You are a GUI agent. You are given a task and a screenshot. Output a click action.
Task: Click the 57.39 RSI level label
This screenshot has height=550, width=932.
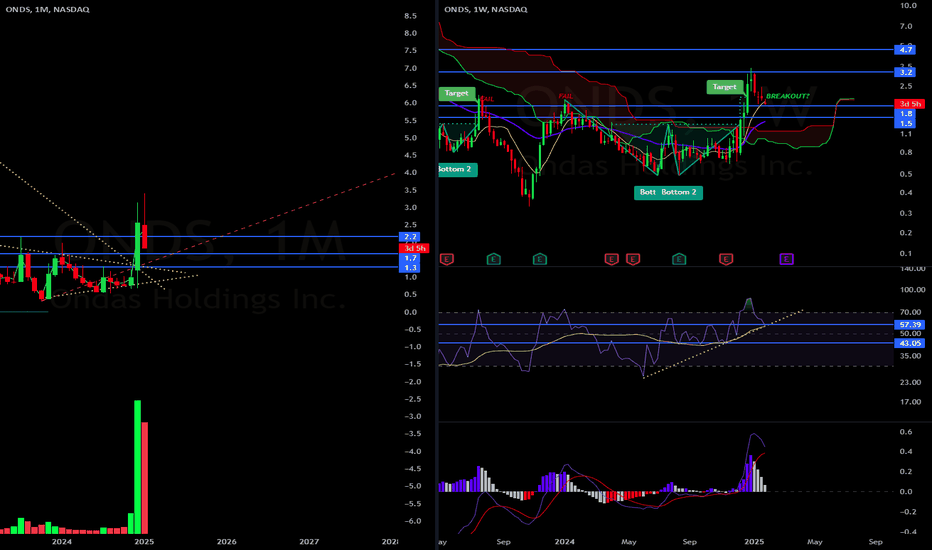(909, 325)
